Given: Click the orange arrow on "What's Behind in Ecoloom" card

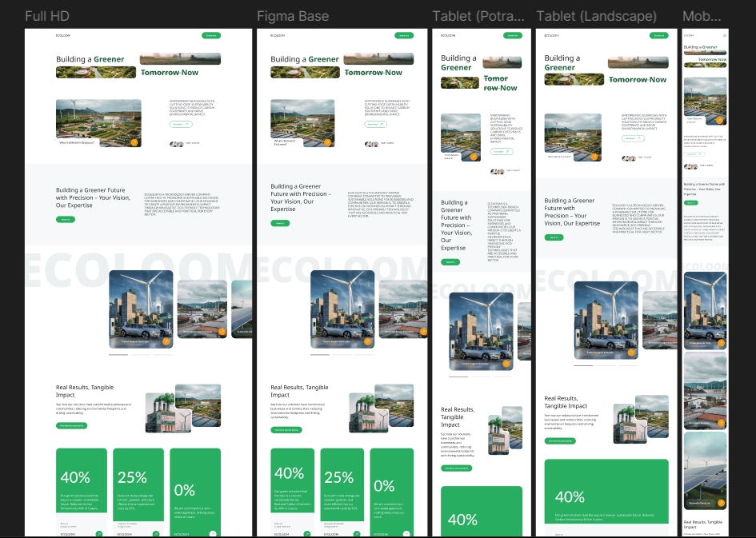Looking at the screenshot, I should (x=134, y=143).
